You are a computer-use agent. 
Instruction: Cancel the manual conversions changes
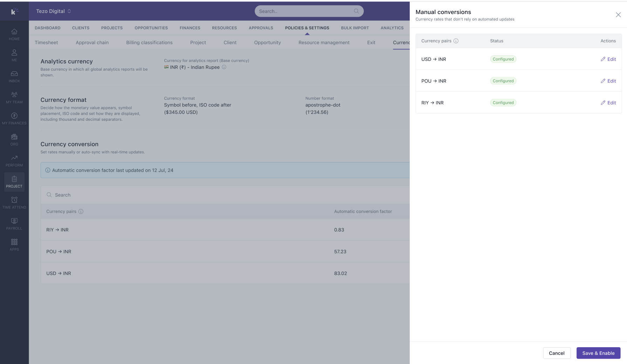(557, 353)
